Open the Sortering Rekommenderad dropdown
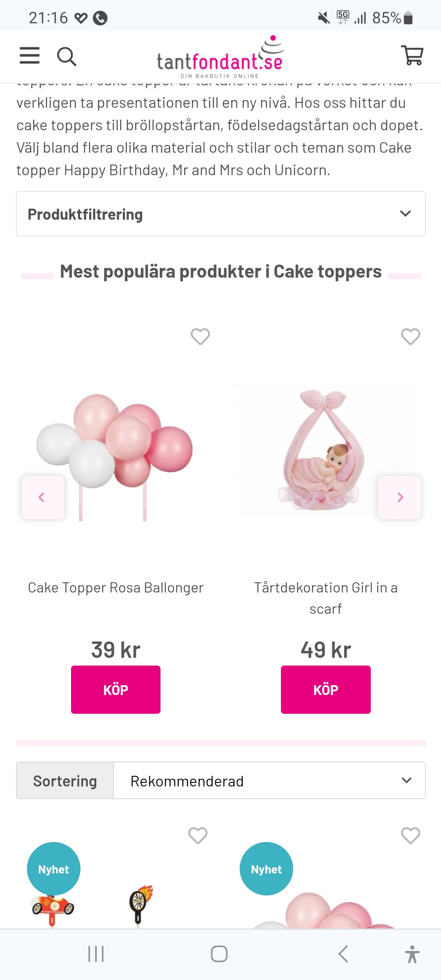The width and height of the screenshot is (441, 980). pos(269,780)
